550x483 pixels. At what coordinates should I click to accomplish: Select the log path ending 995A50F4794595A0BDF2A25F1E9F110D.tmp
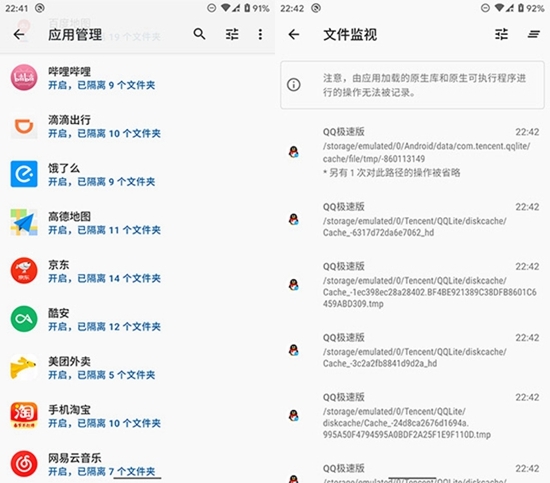point(407,423)
